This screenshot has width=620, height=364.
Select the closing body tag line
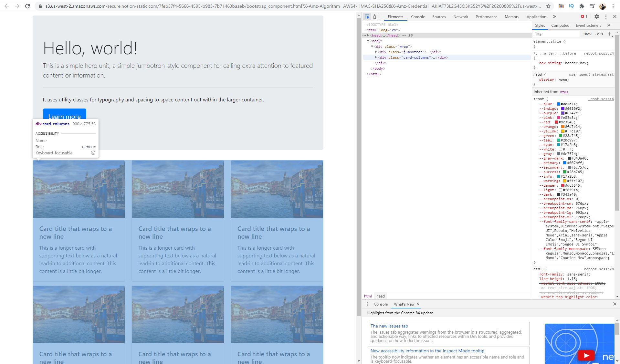tap(377, 68)
